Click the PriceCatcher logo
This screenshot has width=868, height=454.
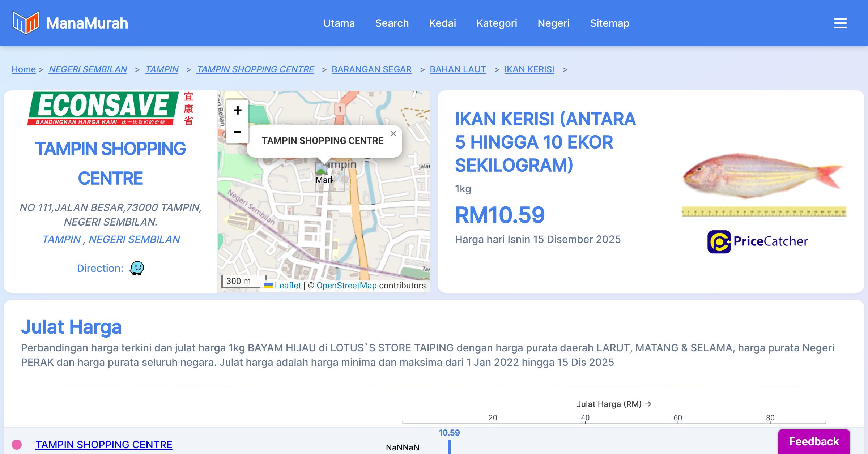[757, 241]
